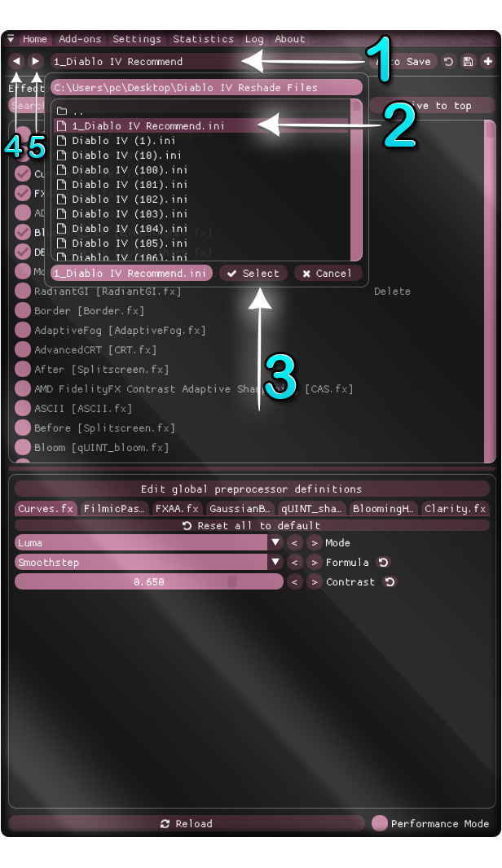502x868 pixels.
Task: Click the save preset floppy icon
Action: pos(469,61)
